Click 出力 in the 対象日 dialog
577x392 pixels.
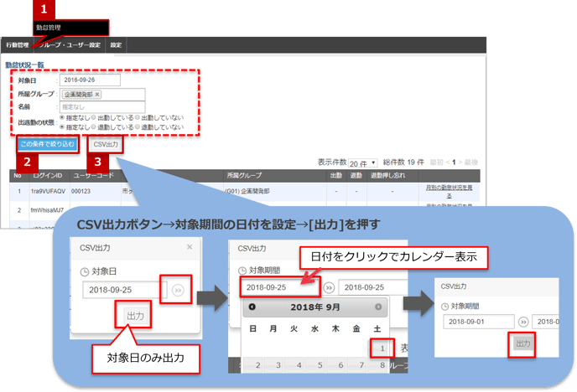(135, 316)
